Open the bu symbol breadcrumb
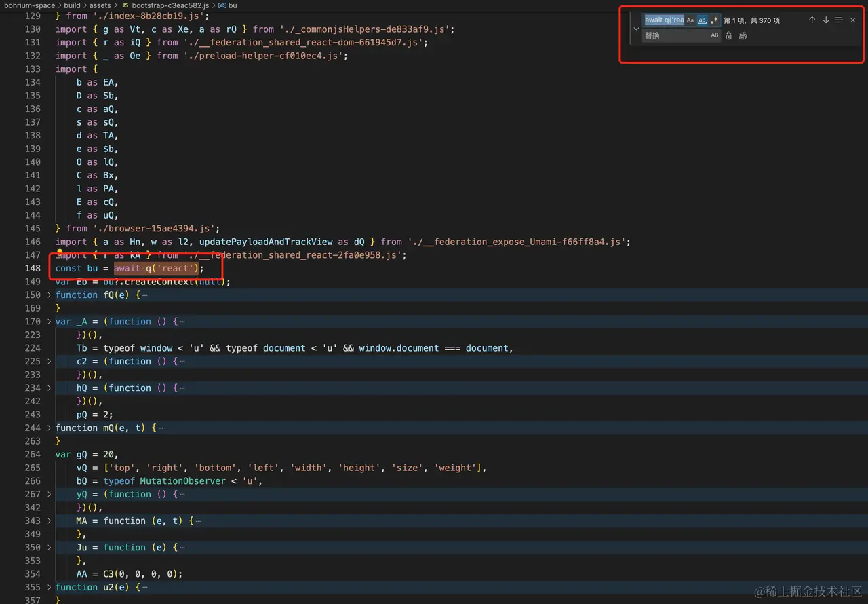Image resolution: width=868 pixels, height=604 pixels. click(228, 5)
